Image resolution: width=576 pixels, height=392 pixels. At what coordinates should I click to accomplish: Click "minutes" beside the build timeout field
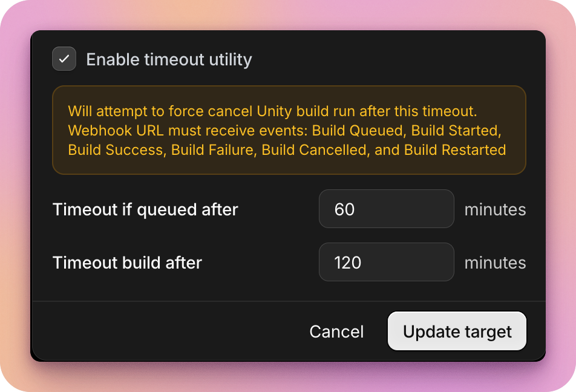(495, 263)
